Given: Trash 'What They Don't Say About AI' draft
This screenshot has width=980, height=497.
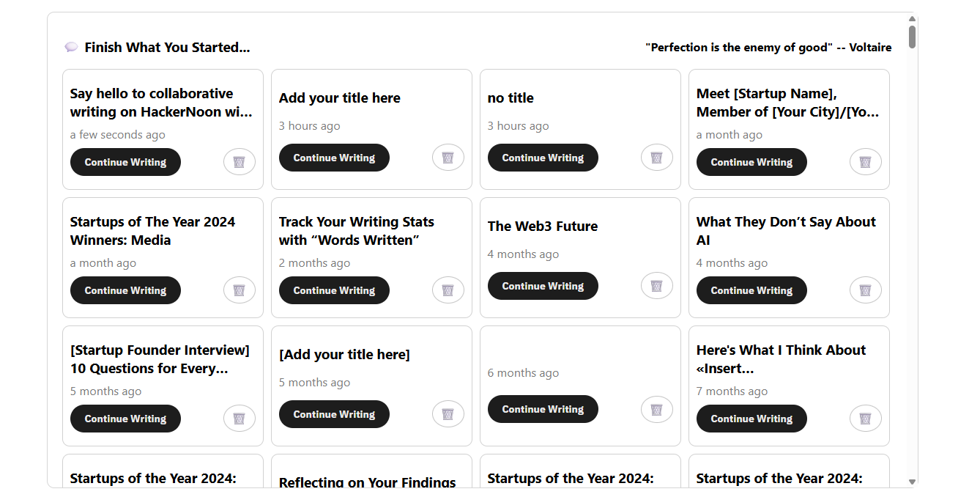Looking at the screenshot, I should coord(866,290).
